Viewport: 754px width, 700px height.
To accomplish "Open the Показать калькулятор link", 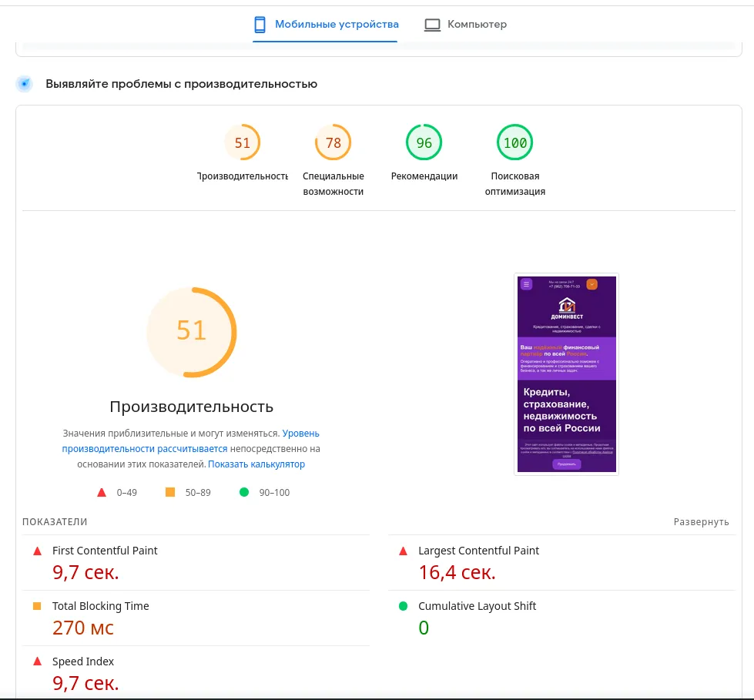I will 256,464.
